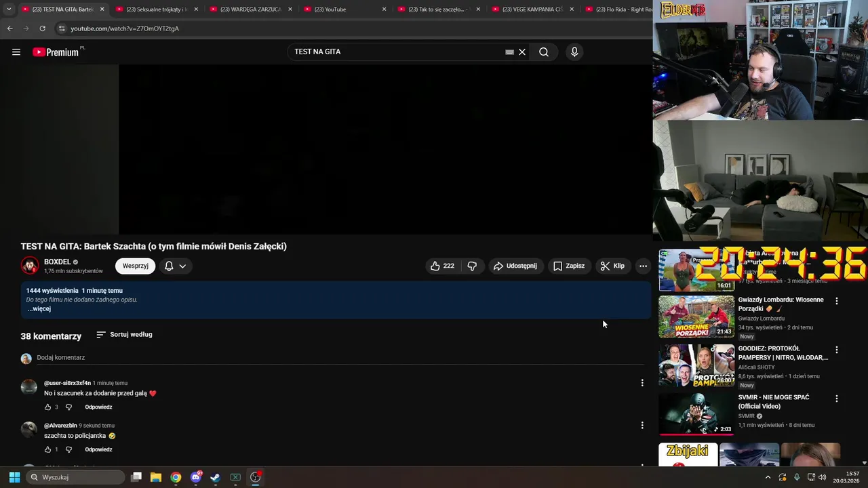Click the Wesprzyj button
Image resolution: width=868 pixels, height=488 pixels.
click(135, 266)
